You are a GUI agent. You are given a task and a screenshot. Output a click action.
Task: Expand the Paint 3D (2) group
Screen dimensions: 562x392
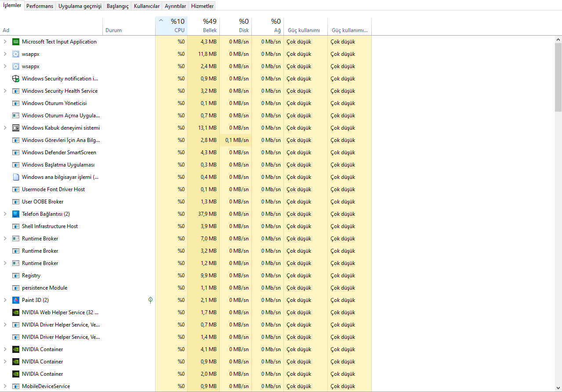click(5, 300)
